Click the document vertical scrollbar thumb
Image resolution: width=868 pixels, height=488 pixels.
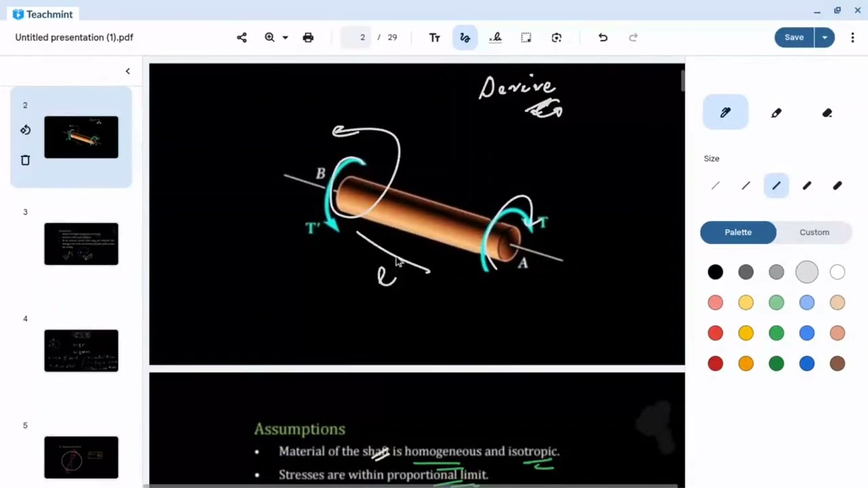(x=683, y=80)
